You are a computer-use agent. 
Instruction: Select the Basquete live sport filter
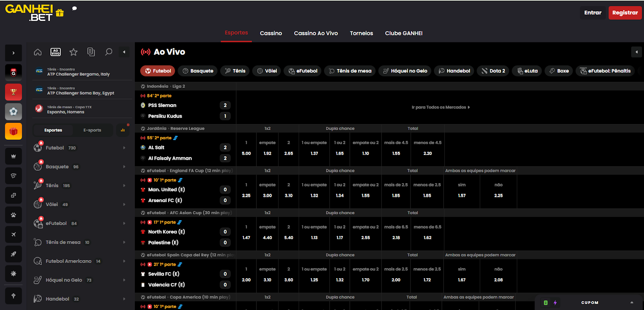coord(198,71)
